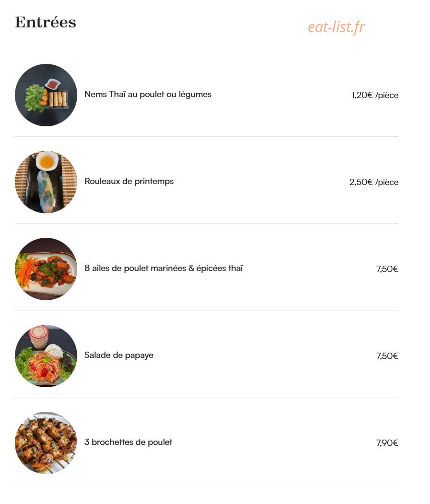Open the Nems Thaï dish photo
This screenshot has width=430, height=504.
point(46,95)
